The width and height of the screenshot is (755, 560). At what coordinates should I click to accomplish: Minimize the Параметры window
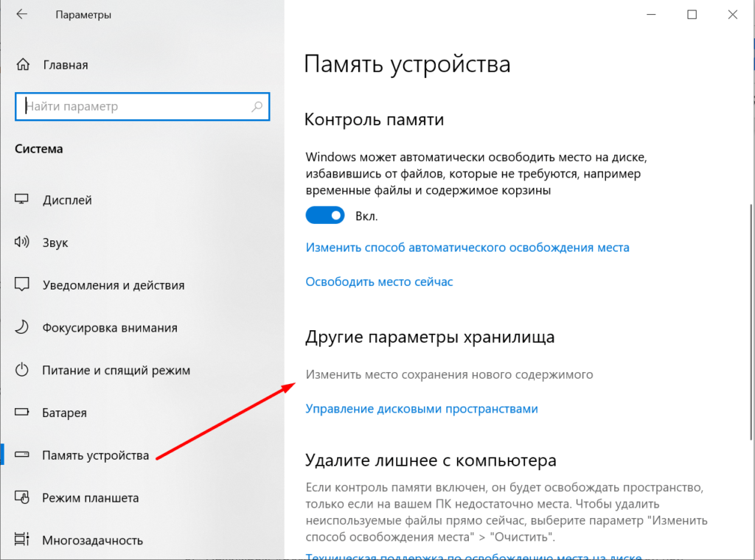click(x=651, y=15)
